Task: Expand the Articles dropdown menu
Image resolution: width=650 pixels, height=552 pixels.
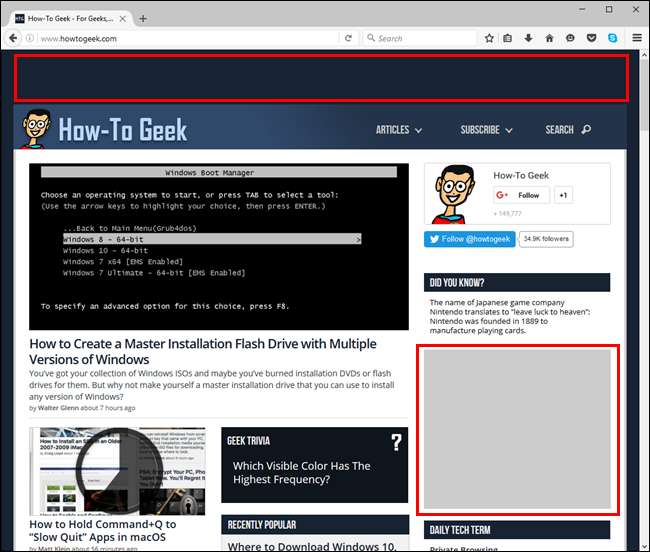Action: click(x=398, y=130)
